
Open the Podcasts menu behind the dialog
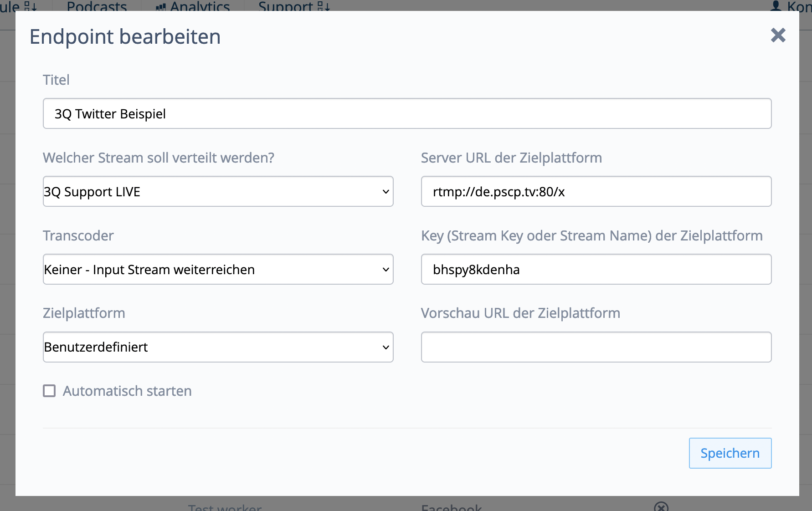pos(97,6)
